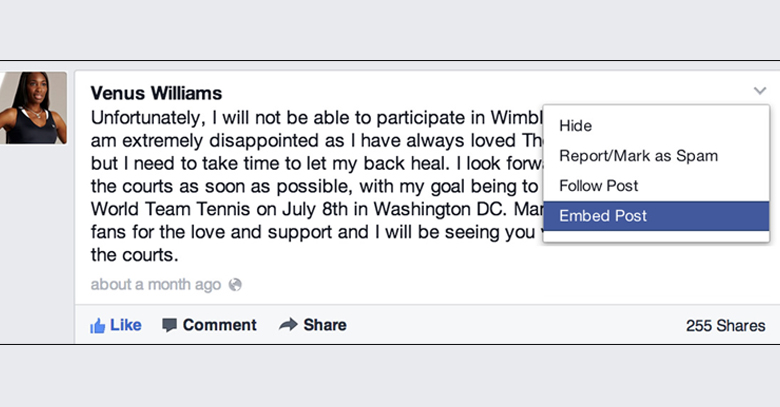This screenshot has height=407, width=780.
Task: Click the Comment text label
Action: tap(219, 325)
